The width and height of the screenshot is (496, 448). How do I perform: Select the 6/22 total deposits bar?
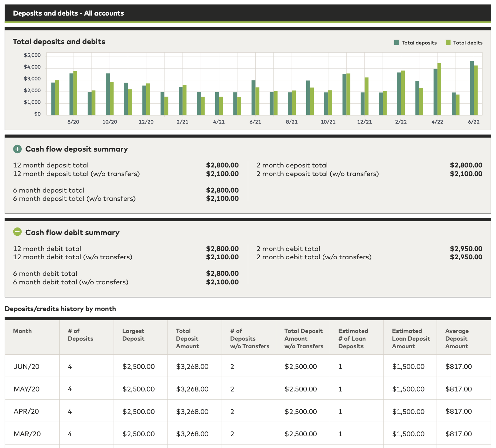[x=472, y=88]
